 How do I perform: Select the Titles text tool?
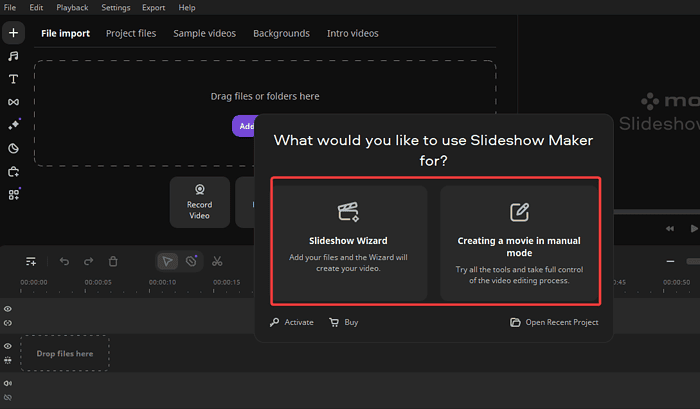click(x=14, y=79)
